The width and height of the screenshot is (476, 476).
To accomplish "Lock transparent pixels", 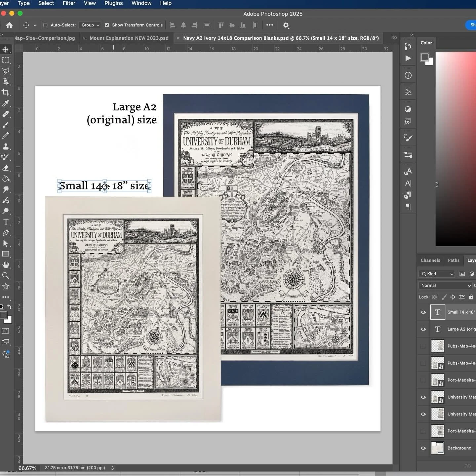I will pos(435,297).
